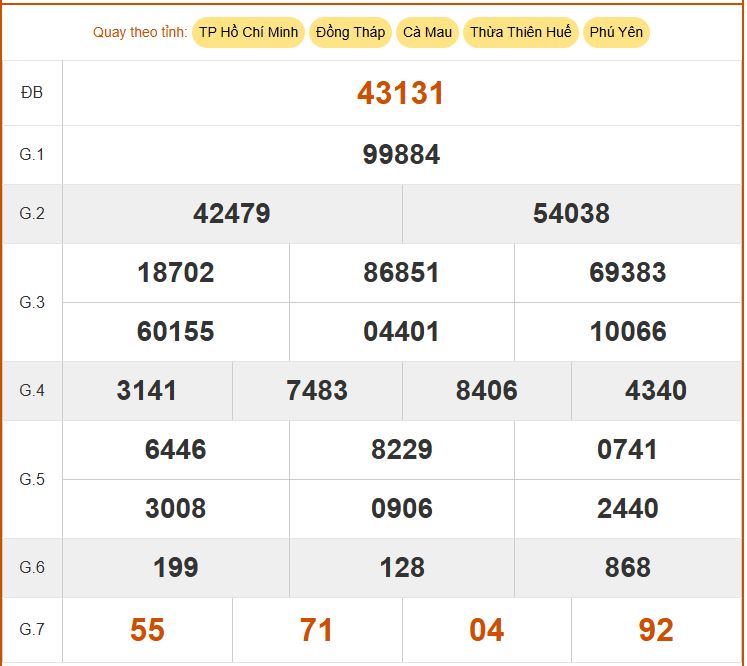Image resolution: width=747 pixels, height=666 pixels.
Task: Open the Thừa Thiên Huế results
Action: coord(520,32)
